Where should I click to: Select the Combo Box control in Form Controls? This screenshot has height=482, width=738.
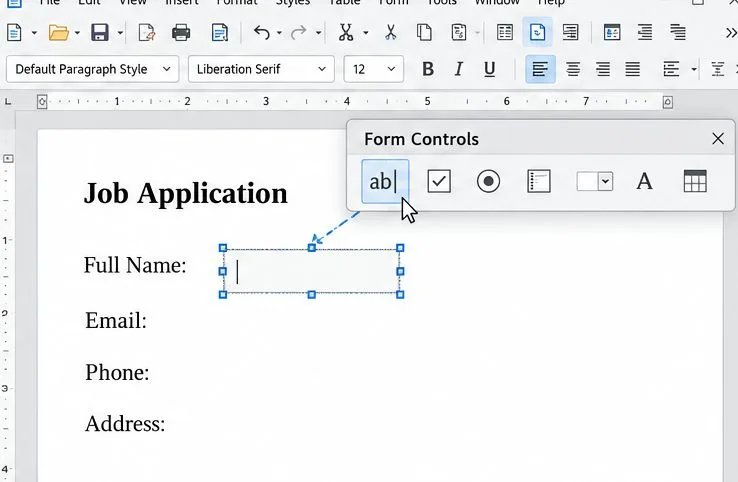595,181
